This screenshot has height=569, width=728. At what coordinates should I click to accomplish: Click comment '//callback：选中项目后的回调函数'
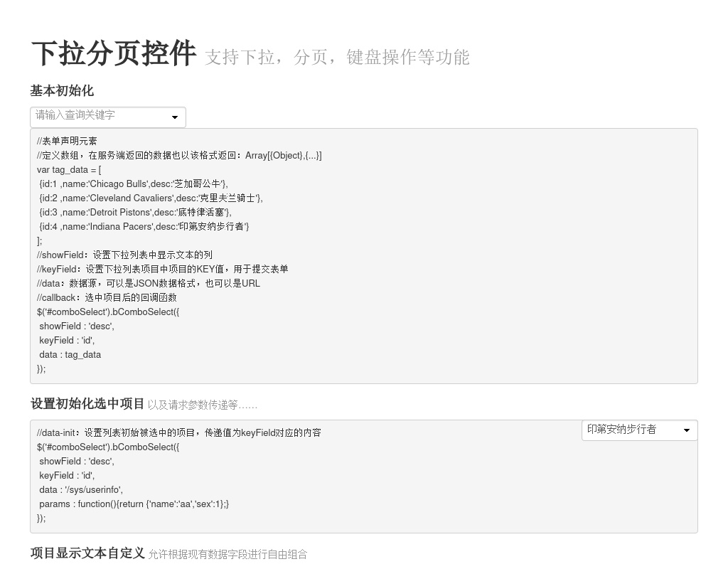[107, 298]
